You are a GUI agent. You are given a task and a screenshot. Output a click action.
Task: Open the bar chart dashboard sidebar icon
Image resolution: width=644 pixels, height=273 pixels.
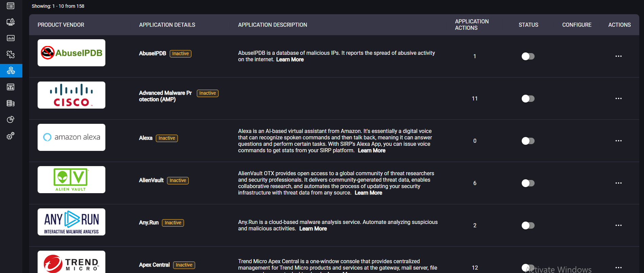coord(11,38)
